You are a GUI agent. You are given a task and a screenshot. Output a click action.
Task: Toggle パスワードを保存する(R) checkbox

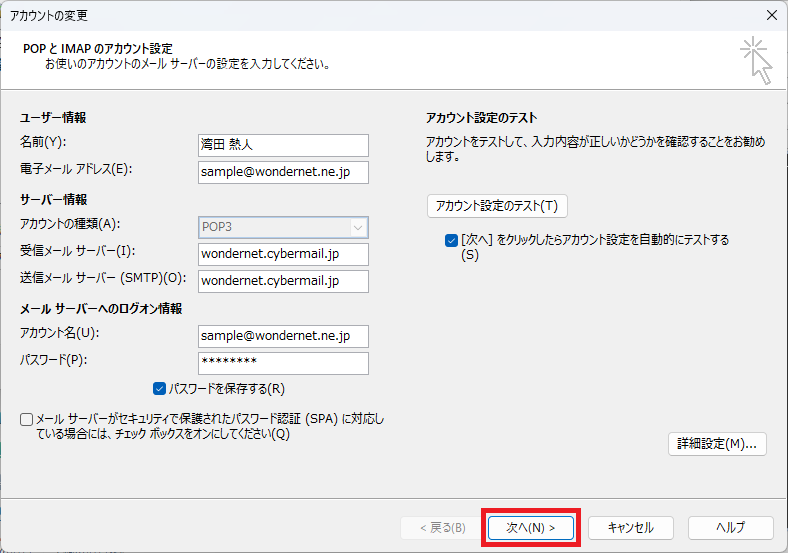tap(159, 389)
